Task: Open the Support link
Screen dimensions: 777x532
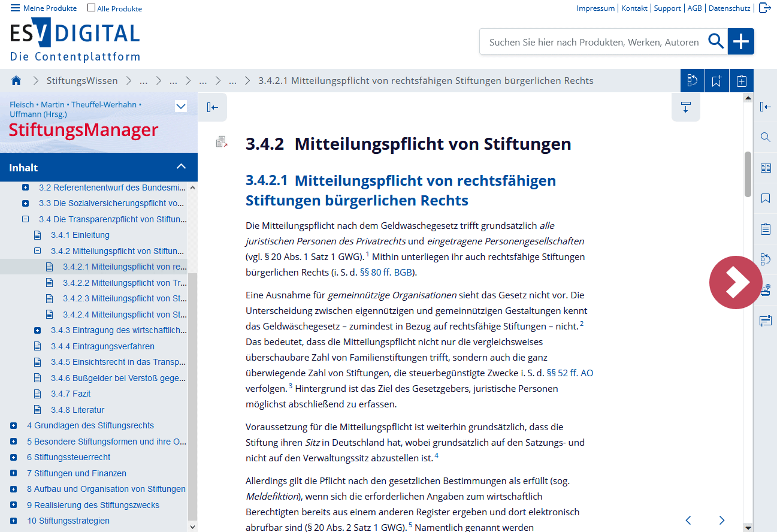Action: [x=667, y=8]
